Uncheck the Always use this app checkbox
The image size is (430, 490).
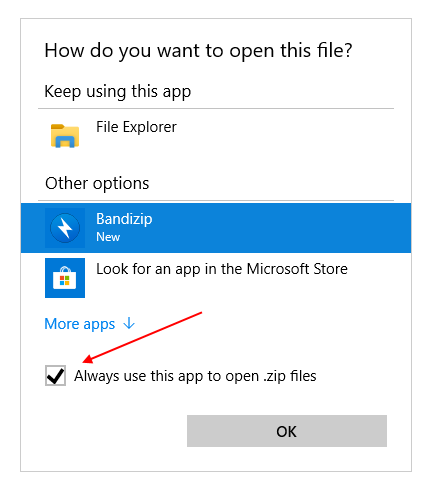[55, 375]
